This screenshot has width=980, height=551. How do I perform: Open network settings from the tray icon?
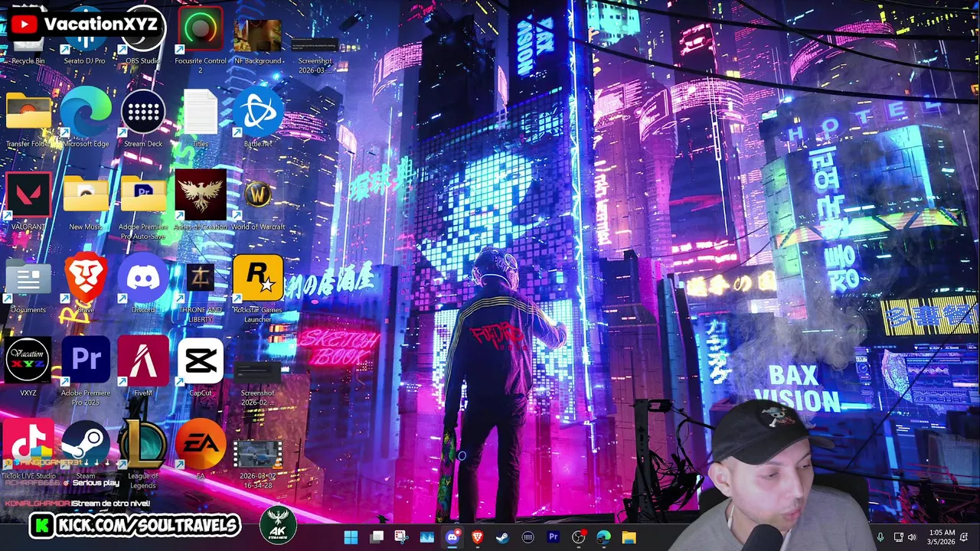(x=898, y=537)
